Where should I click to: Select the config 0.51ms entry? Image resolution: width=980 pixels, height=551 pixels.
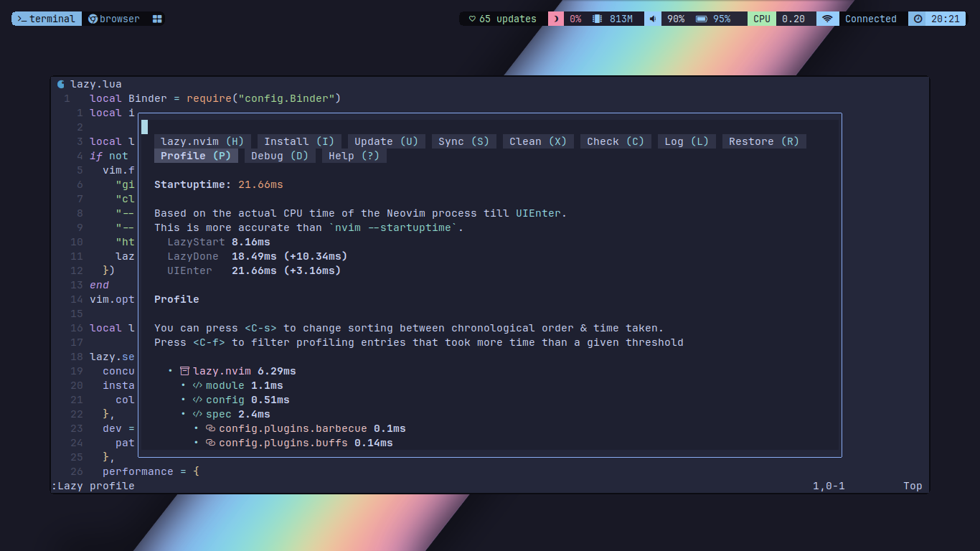pyautogui.click(x=248, y=400)
